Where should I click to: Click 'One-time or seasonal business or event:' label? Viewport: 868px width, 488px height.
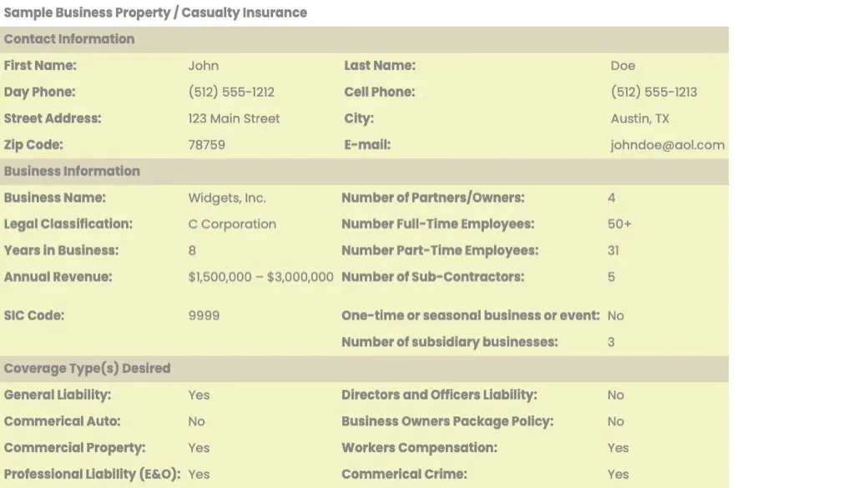pos(470,315)
